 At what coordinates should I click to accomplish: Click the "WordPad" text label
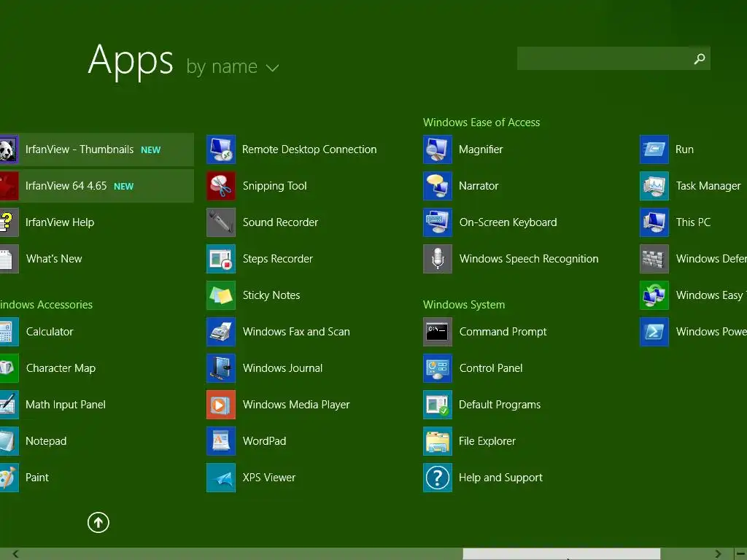coord(264,441)
